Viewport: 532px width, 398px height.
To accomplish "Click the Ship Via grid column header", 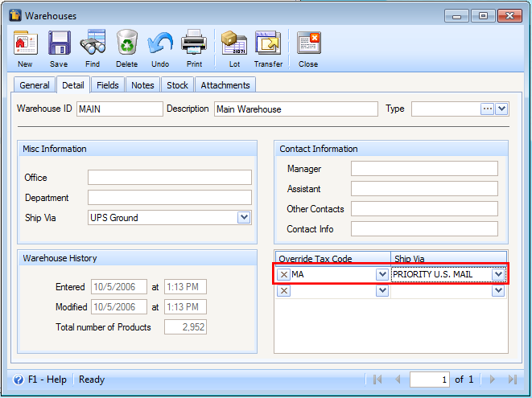I will (448, 258).
